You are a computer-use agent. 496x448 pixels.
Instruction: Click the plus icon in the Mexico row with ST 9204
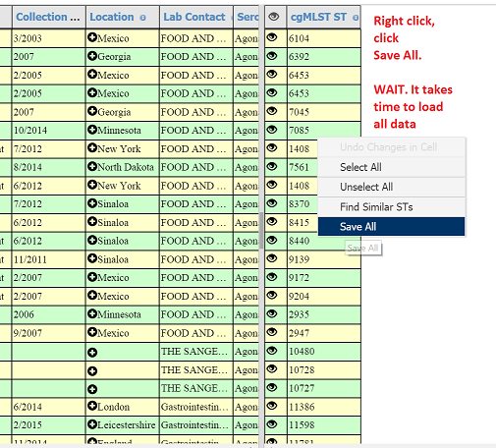pyautogui.click(x=92, y=296)
